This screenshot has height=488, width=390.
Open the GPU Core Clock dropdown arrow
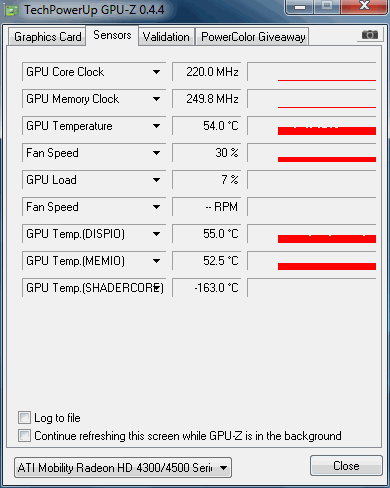pos(156,72)
